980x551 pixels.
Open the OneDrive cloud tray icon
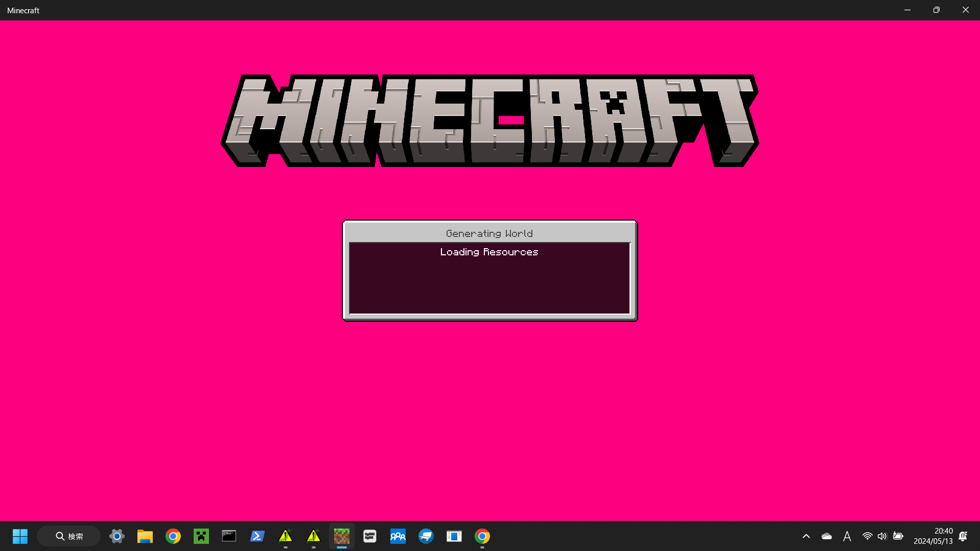pyautogui.click(x=827, y=536)
